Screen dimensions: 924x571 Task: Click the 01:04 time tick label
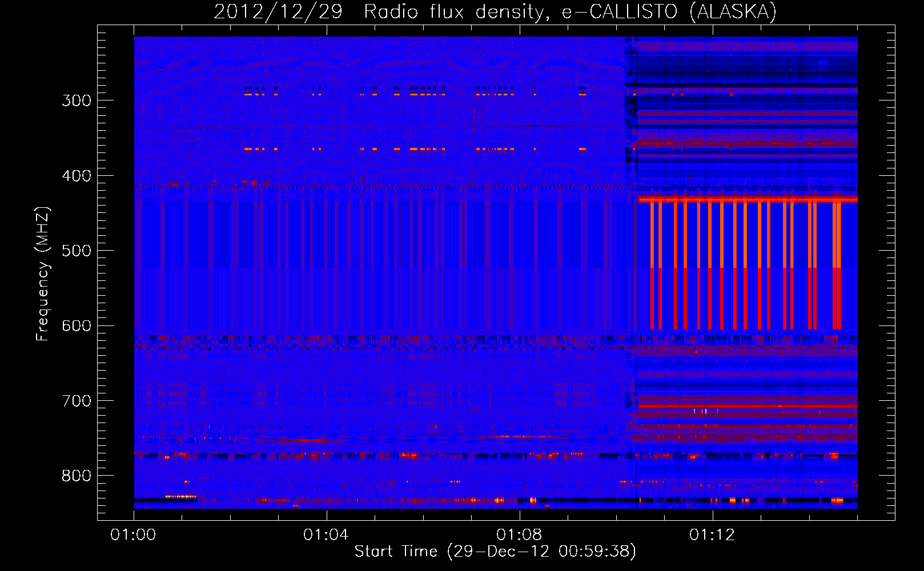coord(326,534)
